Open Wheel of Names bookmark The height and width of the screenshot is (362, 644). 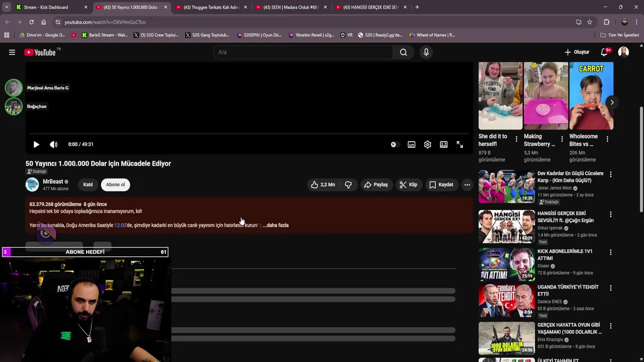432,35
